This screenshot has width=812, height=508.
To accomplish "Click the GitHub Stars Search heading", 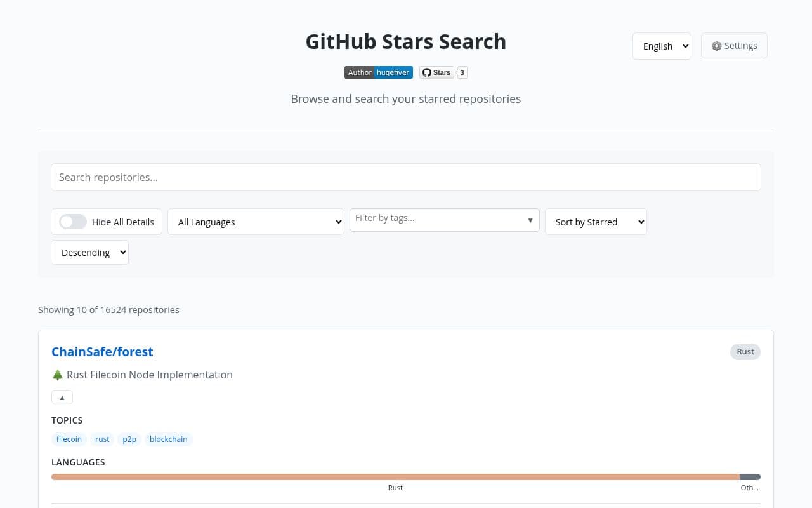I will pos(406,41).
